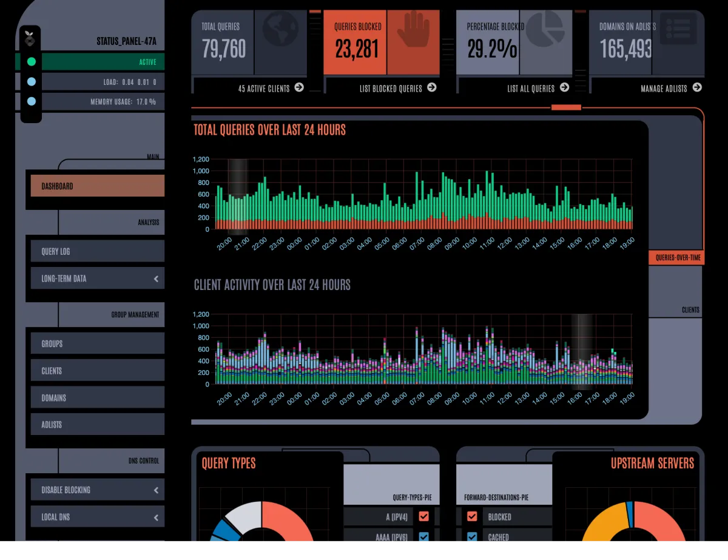Toggle the A (IPv4) checkbox
The width and height of the screenshot is (728, 560).
click(424, 516)
